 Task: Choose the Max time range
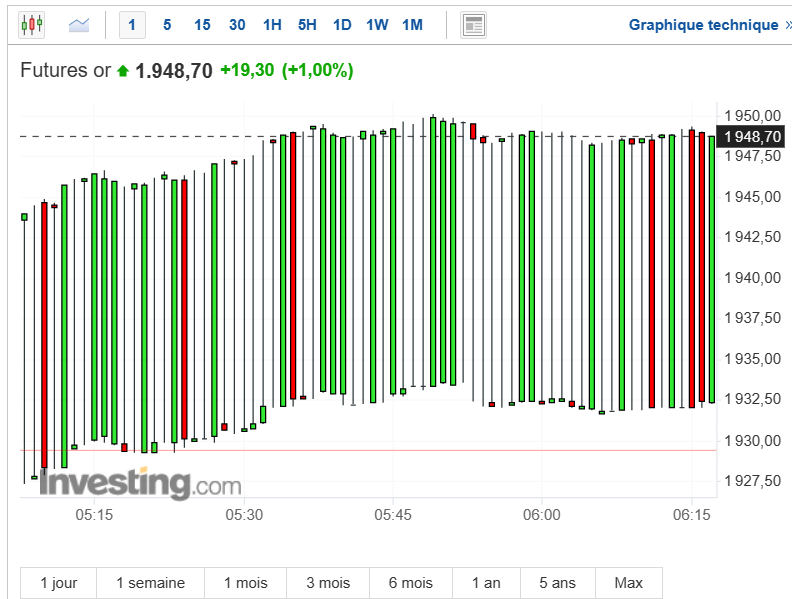coord(628,583)
